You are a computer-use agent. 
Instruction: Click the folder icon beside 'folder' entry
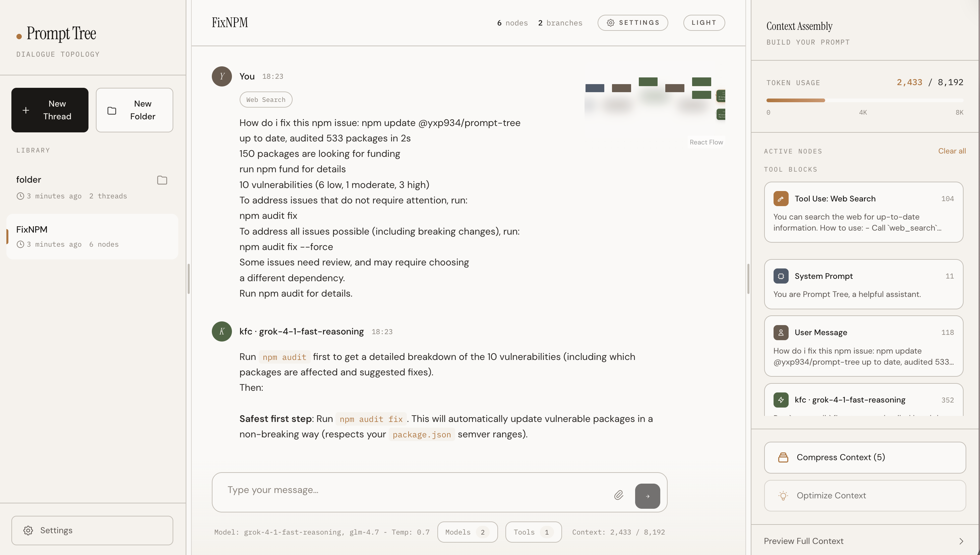[162, 180]
